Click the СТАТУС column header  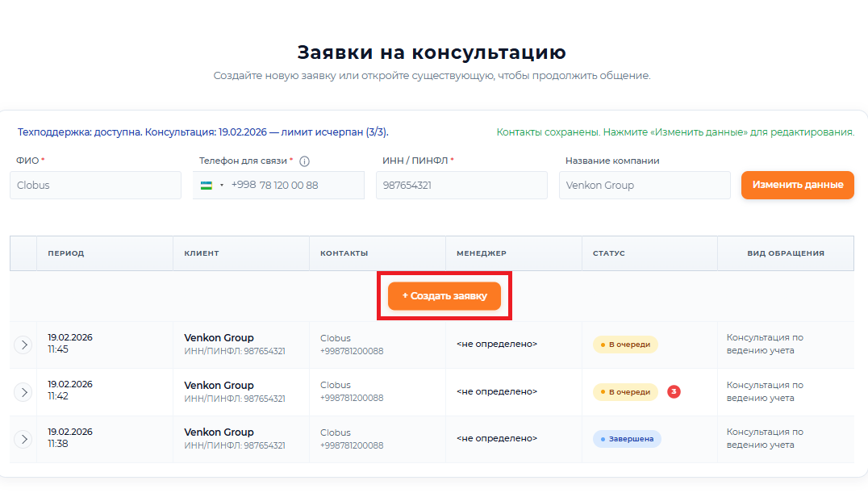[609, 253]
